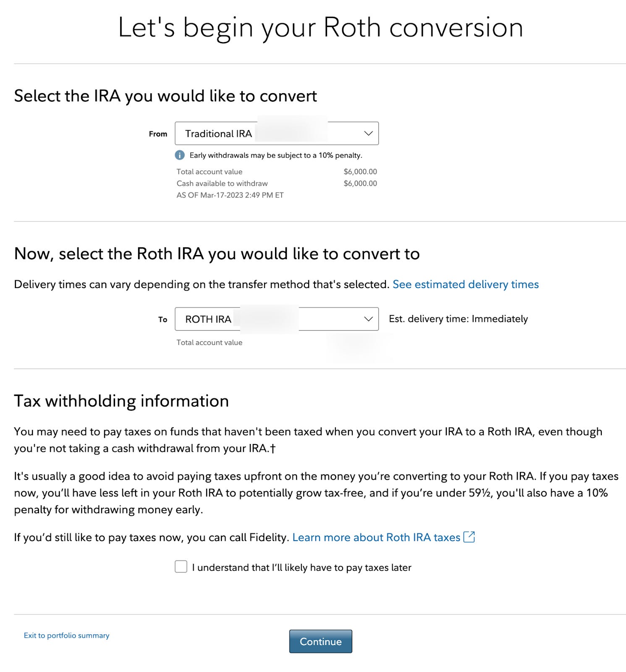Click the page title Let's begin your Roth conversion
Screen dimensions: 626x672
tap(321, 28)
